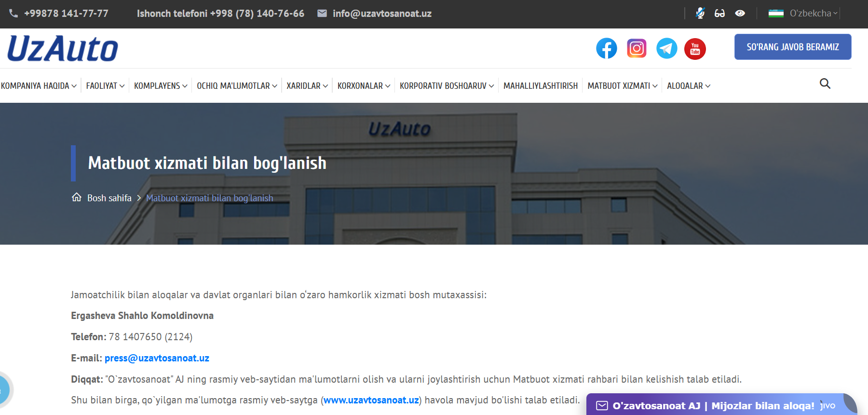Open the O'zavtosanoat AJ chat widget
The image size is (868, 415).
[722, 405]
